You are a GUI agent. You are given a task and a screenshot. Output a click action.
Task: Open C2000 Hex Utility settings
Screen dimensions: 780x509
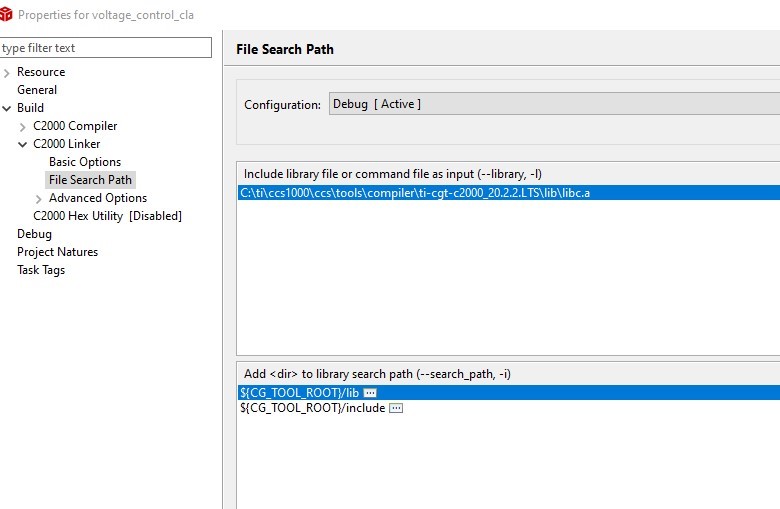point(107,216)
